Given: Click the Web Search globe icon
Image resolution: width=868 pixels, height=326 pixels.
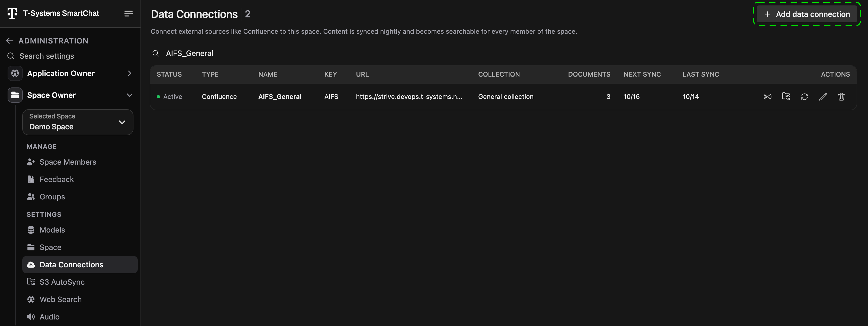Looking at the screenshot, I should (x=31, y=299).
